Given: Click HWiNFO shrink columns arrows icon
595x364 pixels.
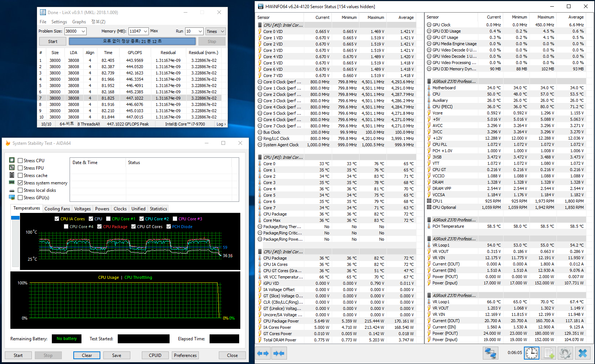Looking at the screenshot, I should [x=279, y=353].
